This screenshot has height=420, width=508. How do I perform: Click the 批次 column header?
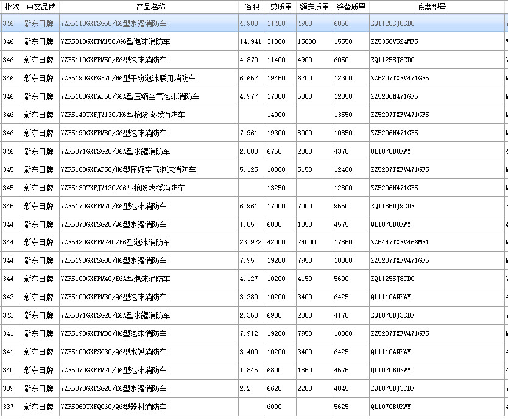click(x=11, y=7)
